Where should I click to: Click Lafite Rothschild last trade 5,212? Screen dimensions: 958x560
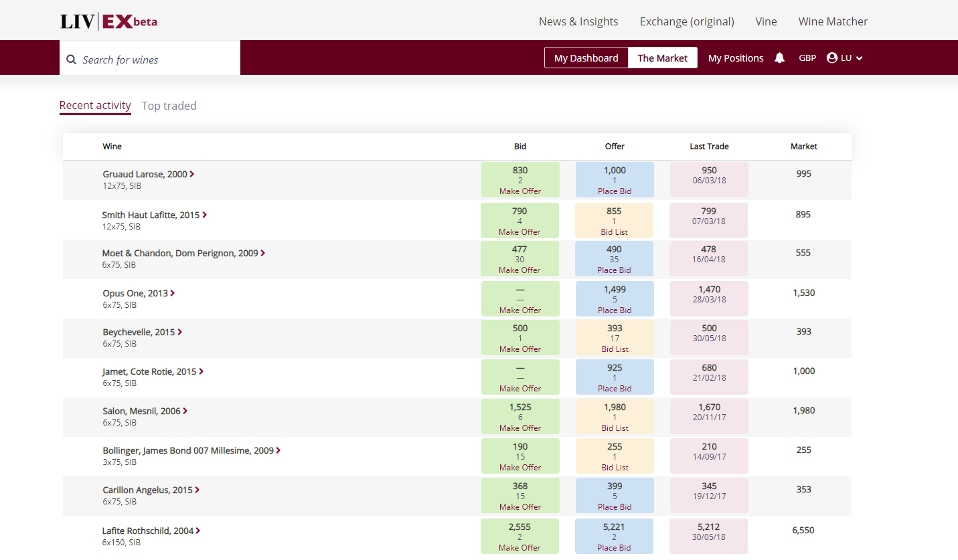708,536
